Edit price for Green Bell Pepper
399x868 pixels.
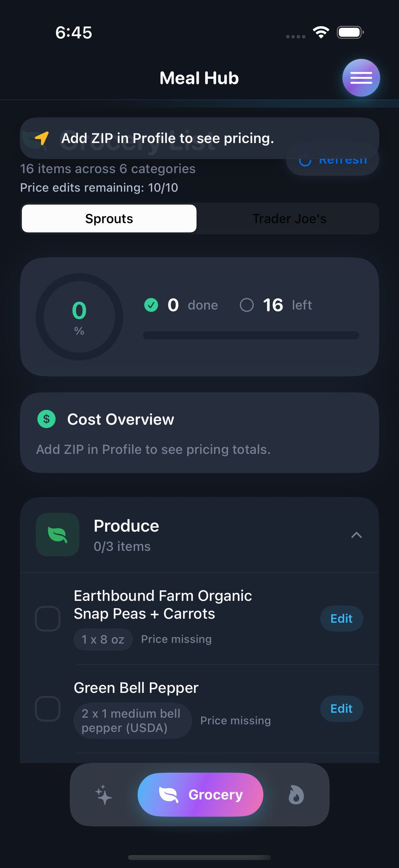341,708
